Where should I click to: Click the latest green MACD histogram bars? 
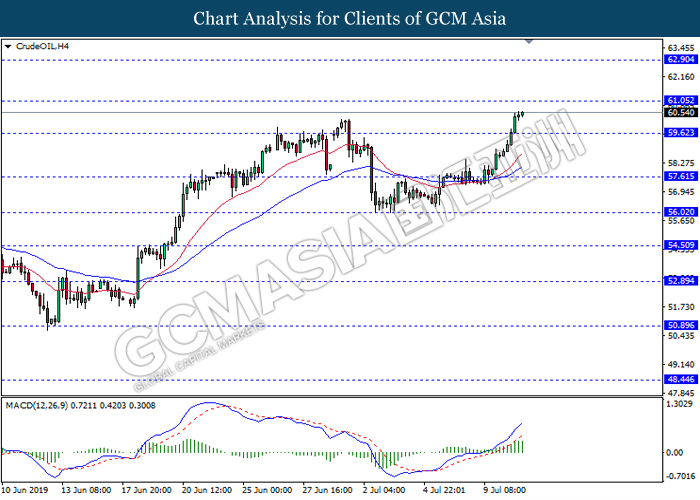click(519, 445)
